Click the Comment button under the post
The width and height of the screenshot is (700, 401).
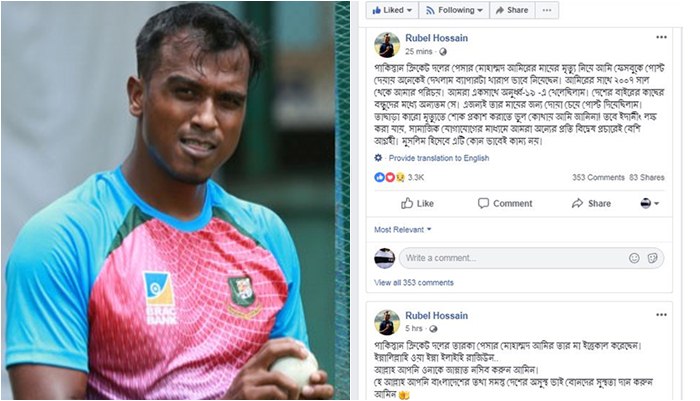click(505, 204)
